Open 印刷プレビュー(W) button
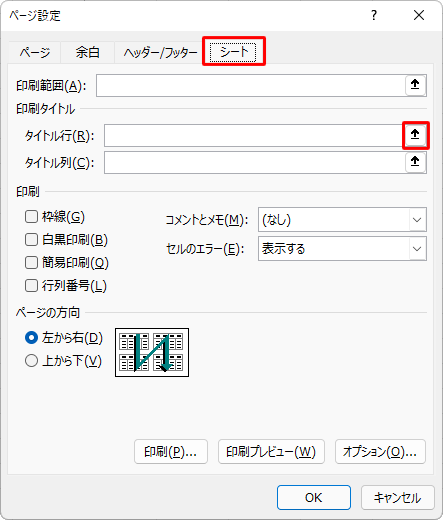This screenshot has height=520, width=443. pos(271,452)
